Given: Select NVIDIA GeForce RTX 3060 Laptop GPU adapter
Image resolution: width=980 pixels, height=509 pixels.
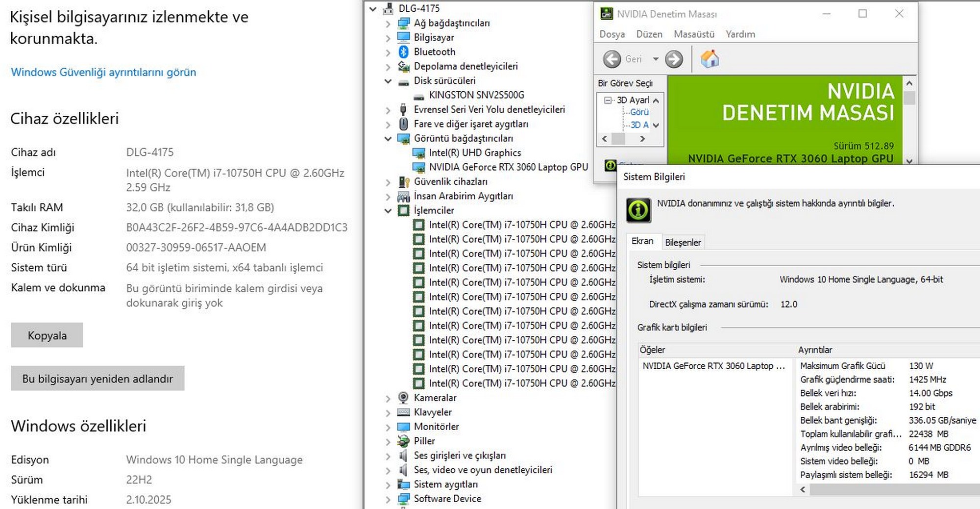Looking at the screenshot, I should [508, 167].
